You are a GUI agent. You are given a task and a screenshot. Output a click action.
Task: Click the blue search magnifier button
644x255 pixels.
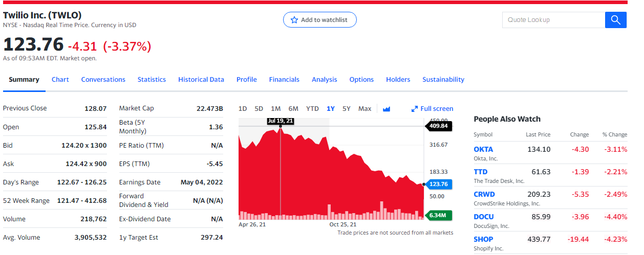(615, 20)
